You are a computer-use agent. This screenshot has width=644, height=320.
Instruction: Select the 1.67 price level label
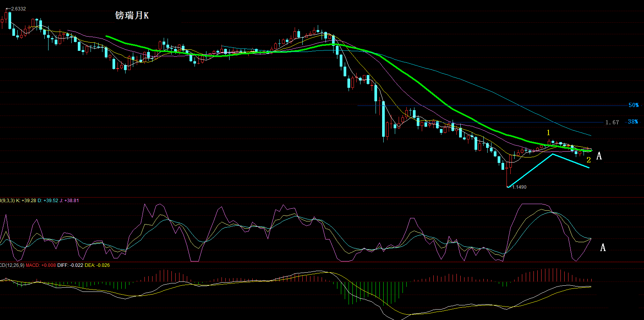612,122
